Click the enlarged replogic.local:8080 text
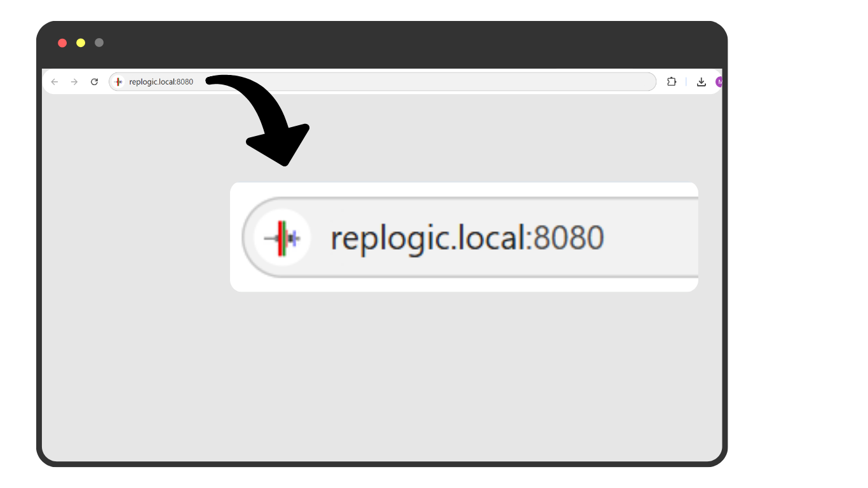 point(467,238)
